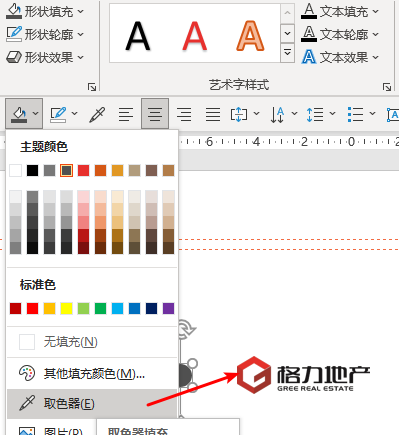Expand the WordArt styles gallery
The height and width of the screenshot is (435, 399).
pos(287,53)
